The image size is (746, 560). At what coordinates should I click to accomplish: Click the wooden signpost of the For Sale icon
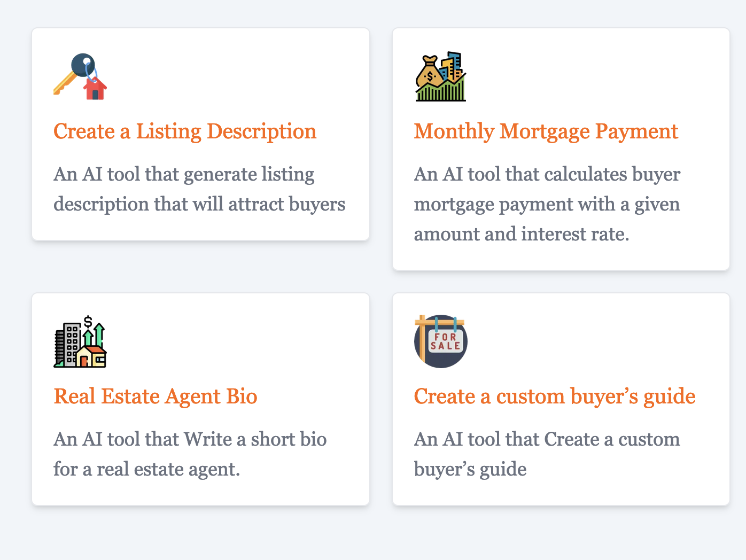(x=422, y=338)
